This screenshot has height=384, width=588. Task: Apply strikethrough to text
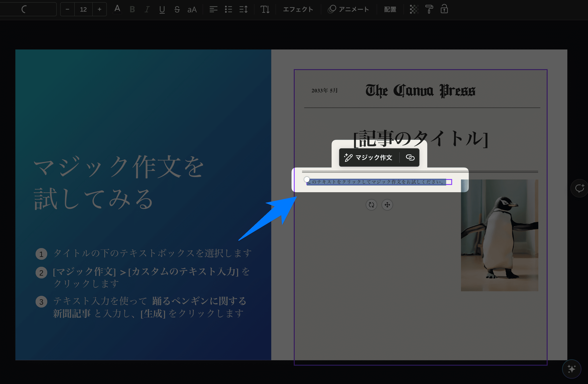pos(177,9)
